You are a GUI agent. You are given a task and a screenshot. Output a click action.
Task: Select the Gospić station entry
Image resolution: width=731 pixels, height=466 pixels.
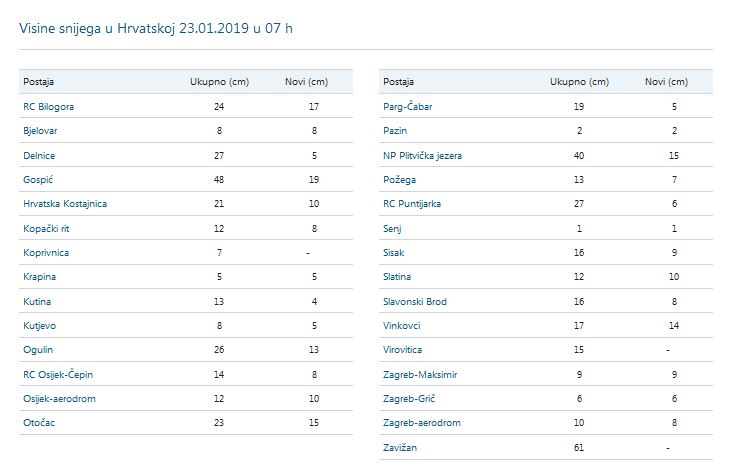coord(36,180)
